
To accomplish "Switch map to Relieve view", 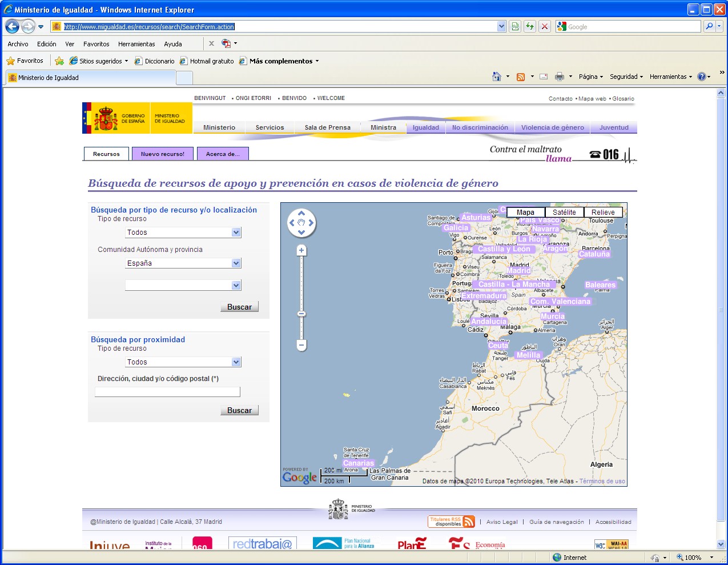I will pos(603,212).
